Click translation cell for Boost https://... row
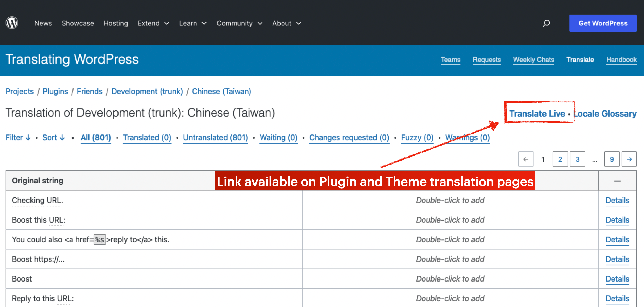Viewport: 644px width, 307px height. (450, 259)
